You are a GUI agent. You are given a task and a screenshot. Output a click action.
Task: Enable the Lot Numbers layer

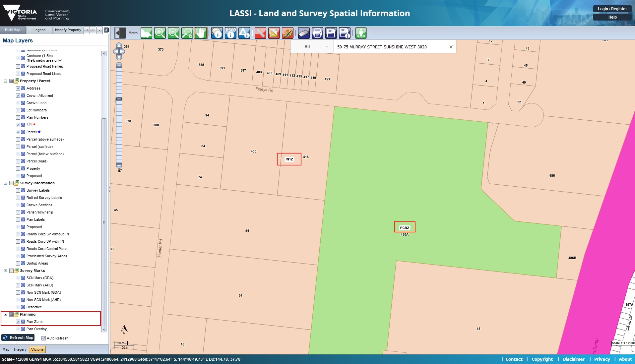point(18,110)
